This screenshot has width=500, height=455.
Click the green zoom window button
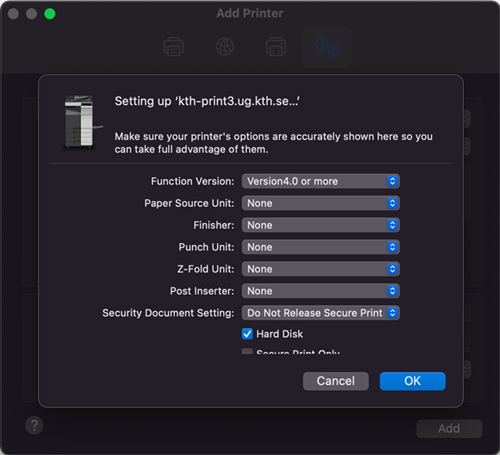coord(50,14)
